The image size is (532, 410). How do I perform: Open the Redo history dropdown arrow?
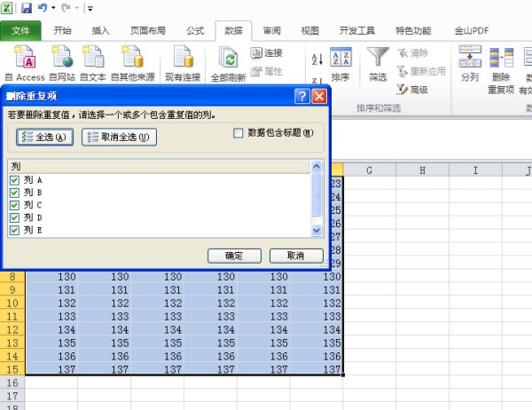[76, 8]
